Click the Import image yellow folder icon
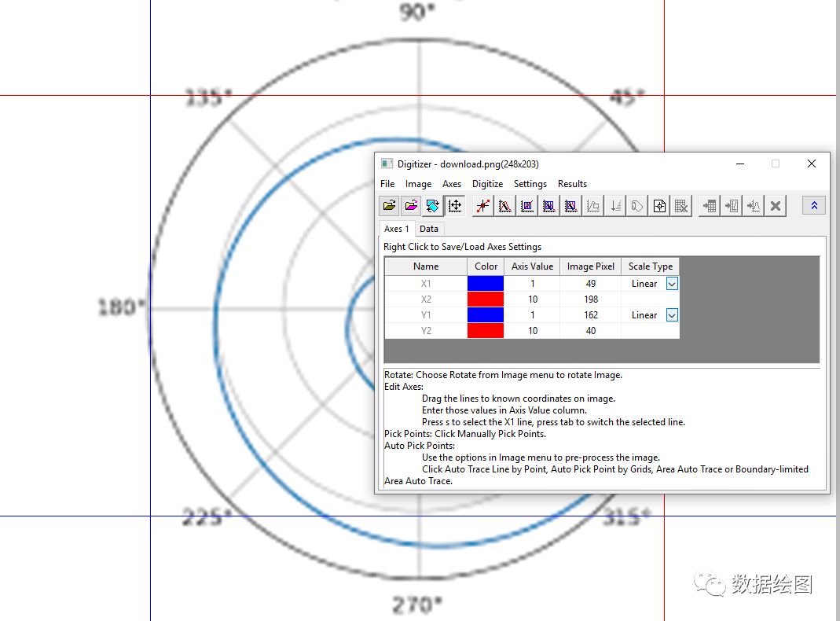 (x=390, y=206)
